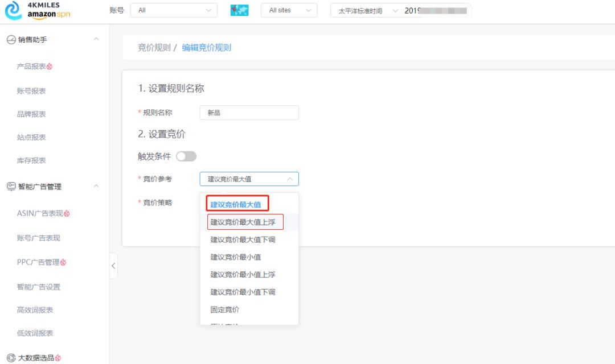
Task: Click the 销售助手 dashboard icon
Action: tap(11, 40)
